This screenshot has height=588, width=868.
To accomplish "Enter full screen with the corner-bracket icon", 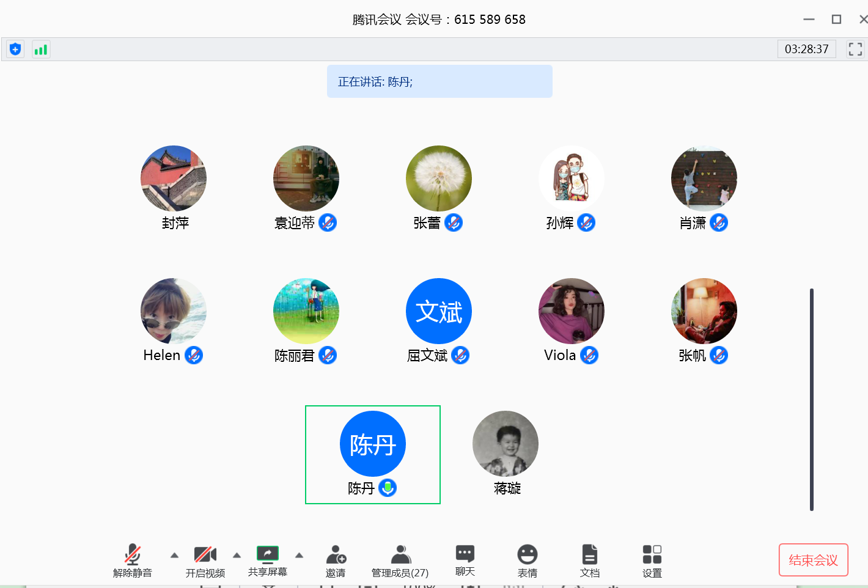I will click(x=855, y=49).
